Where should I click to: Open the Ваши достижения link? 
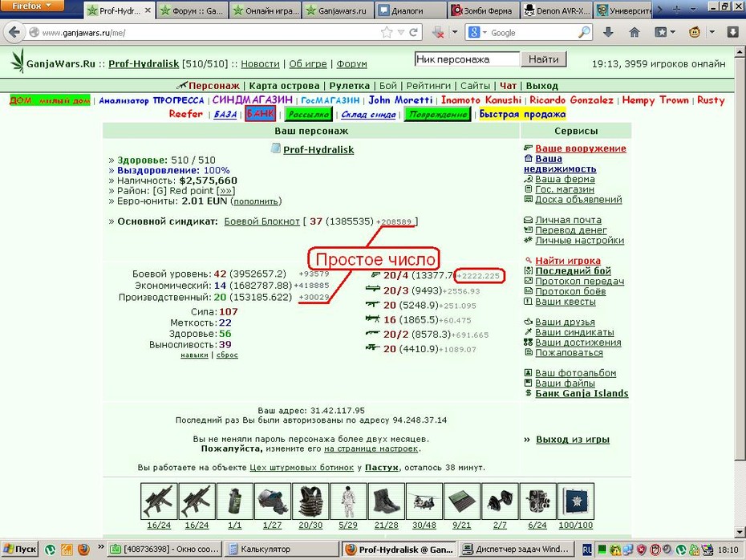coord(578,342)
